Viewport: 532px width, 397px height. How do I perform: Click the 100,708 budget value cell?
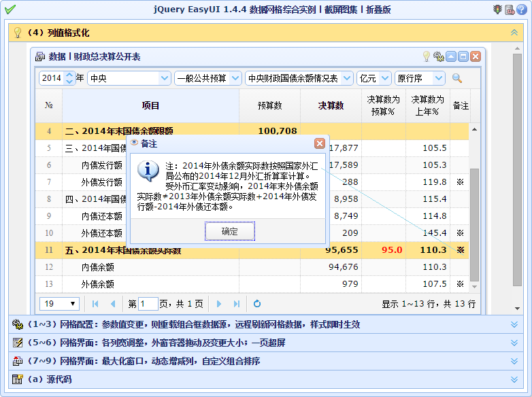[269, 131]
